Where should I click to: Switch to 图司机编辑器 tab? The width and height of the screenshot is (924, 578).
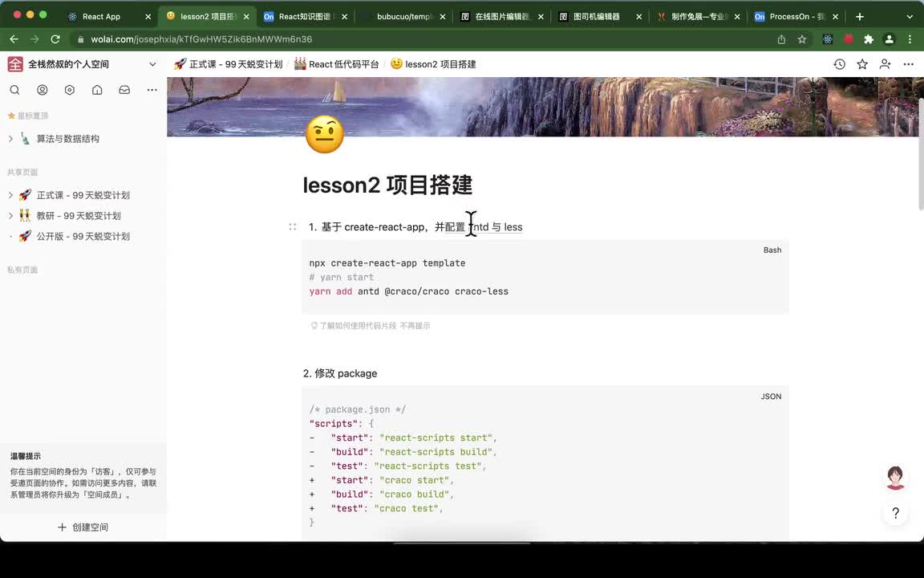597,17
